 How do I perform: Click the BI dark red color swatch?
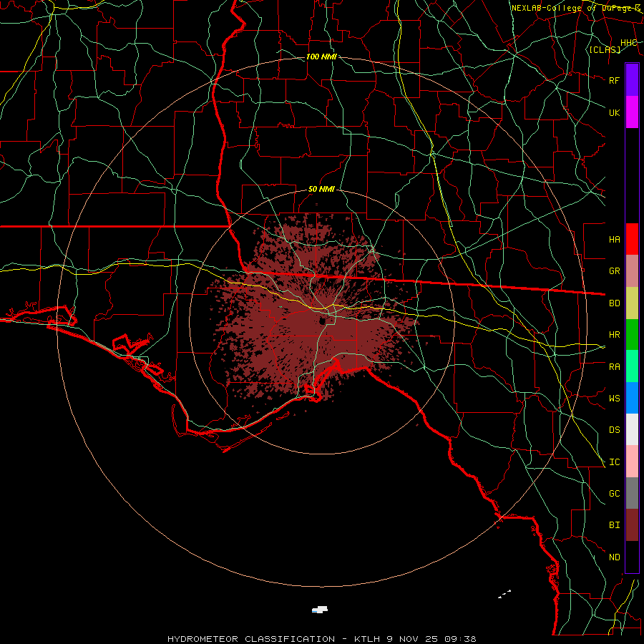[632, 525]
